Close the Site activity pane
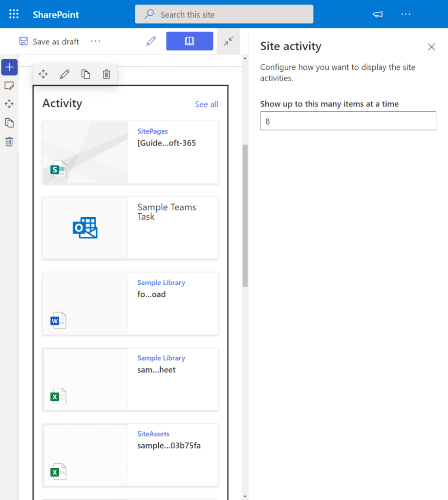 (431, 47)
